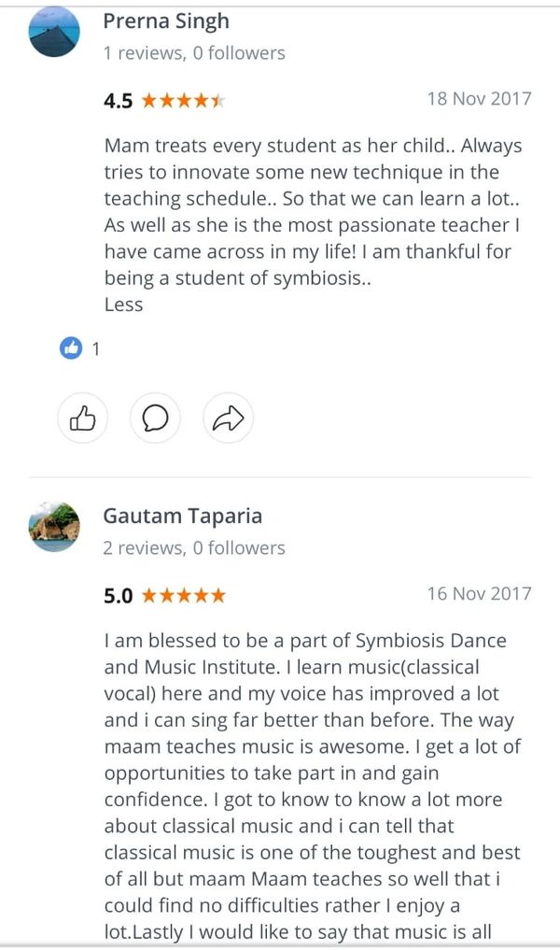Click the orange stars in Prerna's rating

pyautogui.click(x=183, y=101)
